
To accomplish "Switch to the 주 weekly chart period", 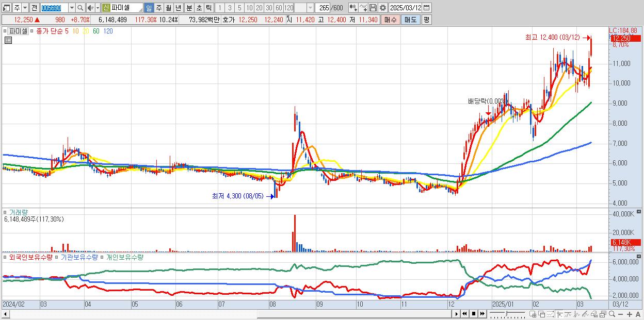I will 159,8.
